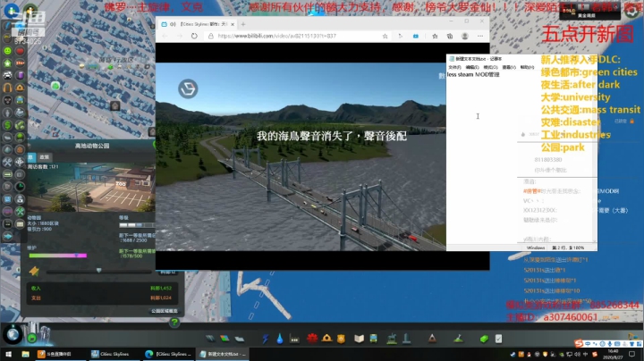Click the crossed-tools icon in left sidebar
This screenshot has width=644, height=361.
point(7,162)
